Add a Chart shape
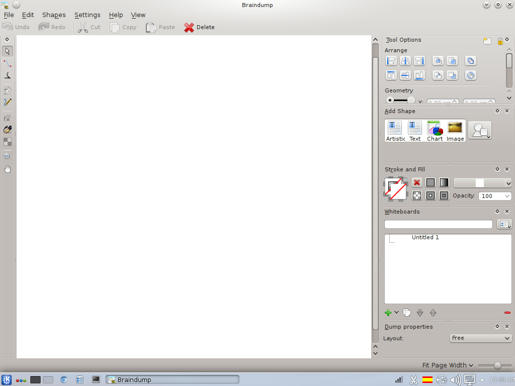Screen dimensions: 515x386 435,131
